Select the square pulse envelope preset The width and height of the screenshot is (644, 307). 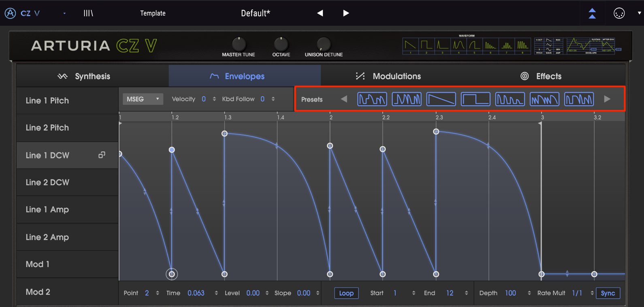point(476,99)
